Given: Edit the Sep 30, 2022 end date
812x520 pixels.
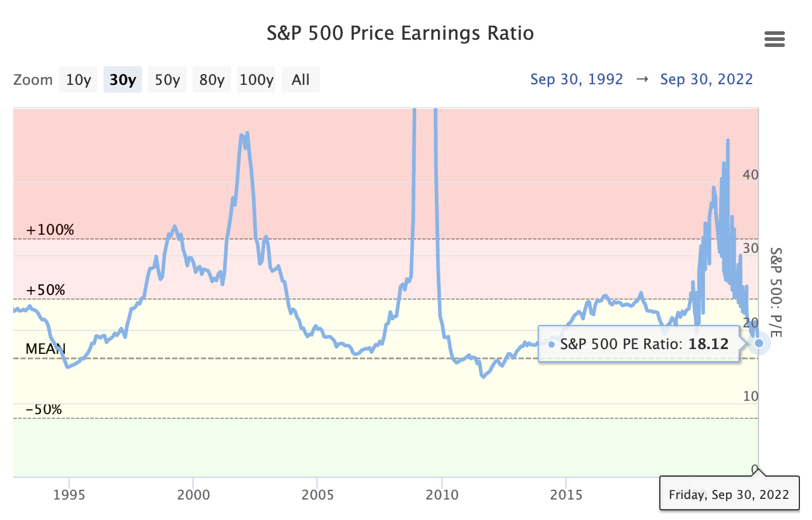Looking at the screenshot, I should 706,79.
